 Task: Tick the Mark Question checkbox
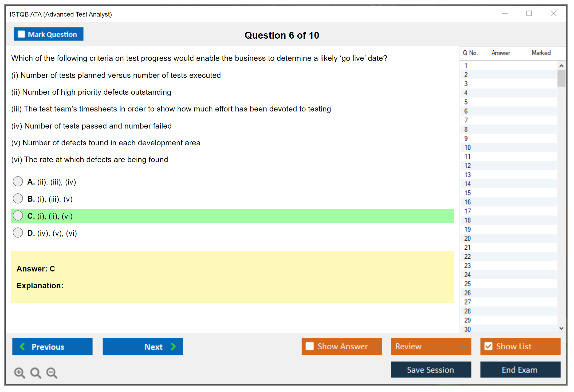click(x=21, y=34)
